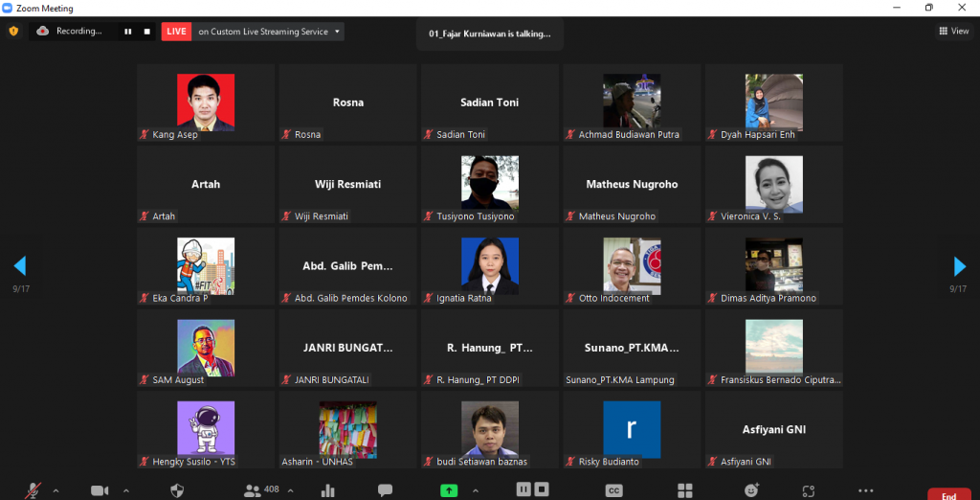This screenshot has height=500, width=980.
Task: Click the green Share Screen button
Action: [x=448, y=490]
